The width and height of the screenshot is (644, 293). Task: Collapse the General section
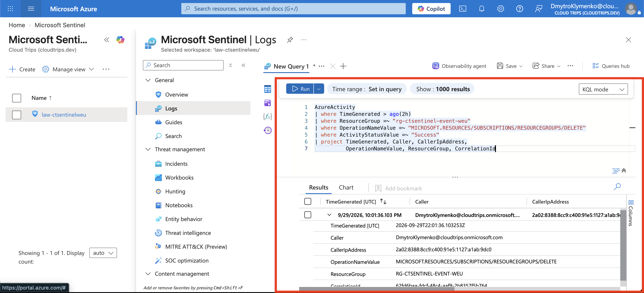148,80
